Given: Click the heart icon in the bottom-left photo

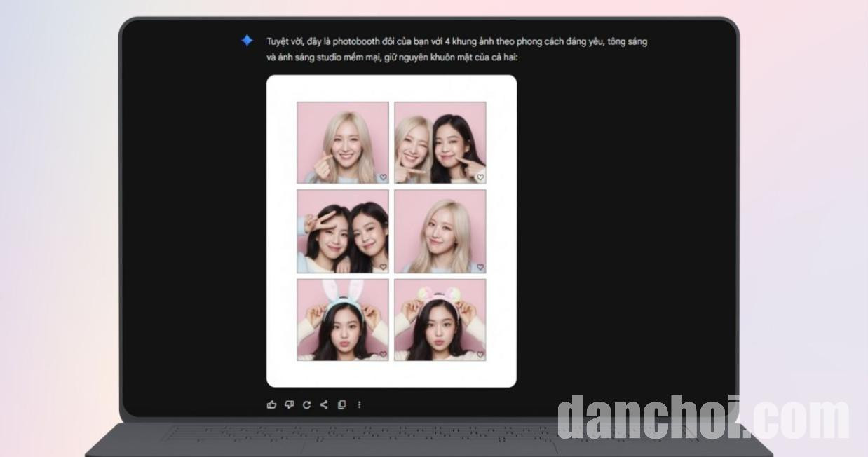Looking at the screenshot, I should [x=383, y=355].
